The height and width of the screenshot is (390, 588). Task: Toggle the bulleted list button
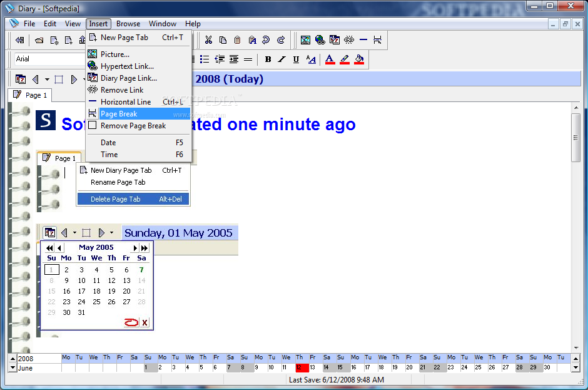[x=205, y=59]
